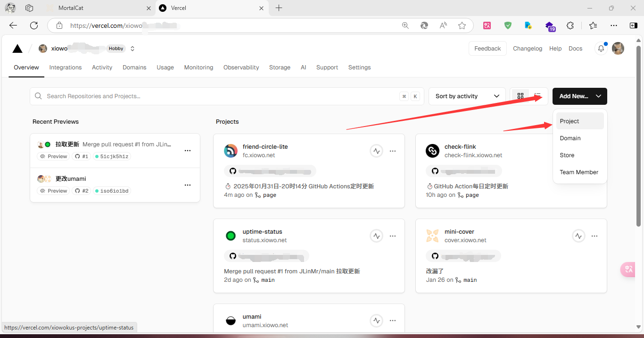The image size is (644, 338).
Task: Click activity icon on friend-circle-lite card
Action: pos(376,151)
